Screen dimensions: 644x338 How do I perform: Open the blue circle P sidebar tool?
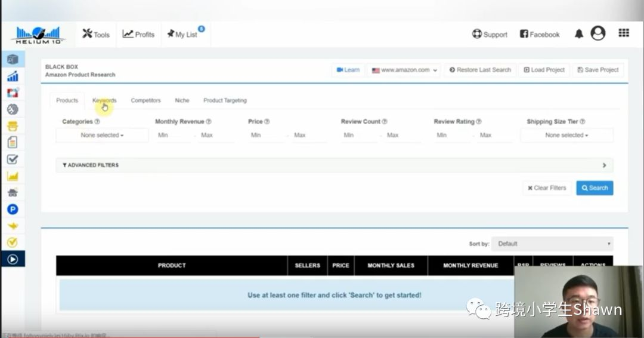13,209
